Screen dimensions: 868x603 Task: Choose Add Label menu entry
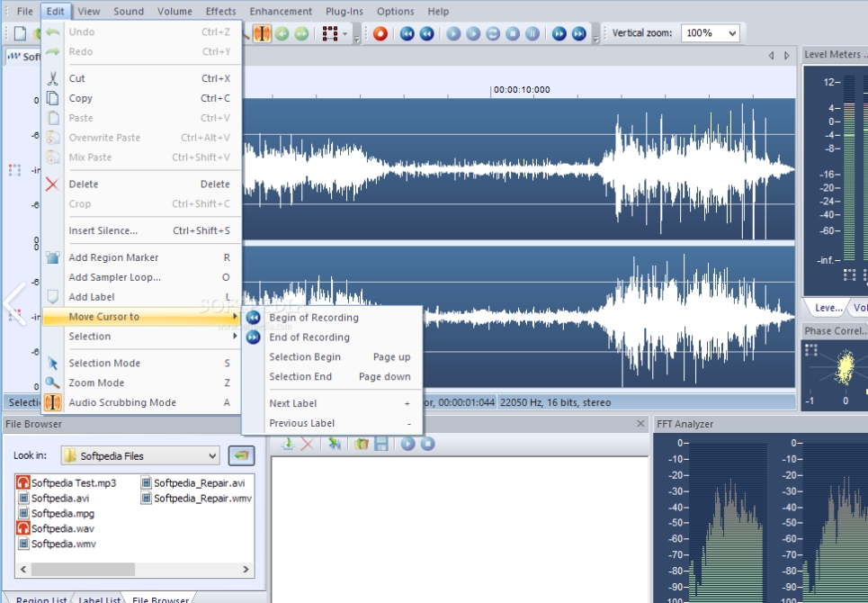tap(142, 297)
